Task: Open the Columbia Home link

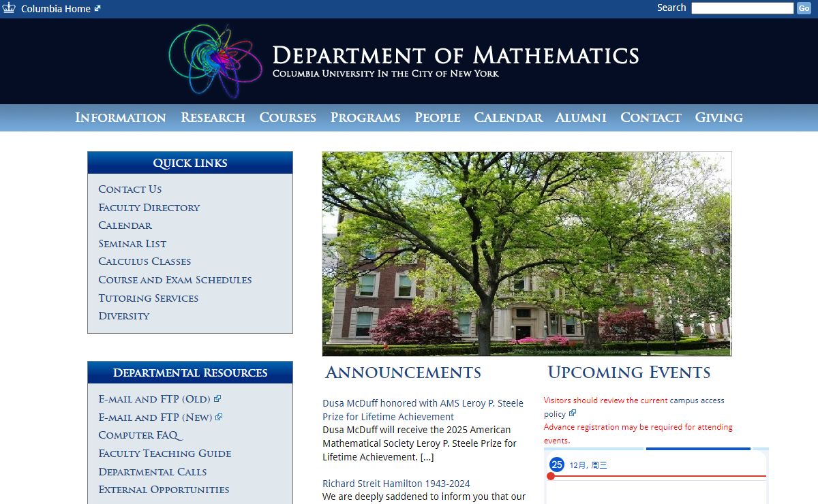Action: (56, 9)
